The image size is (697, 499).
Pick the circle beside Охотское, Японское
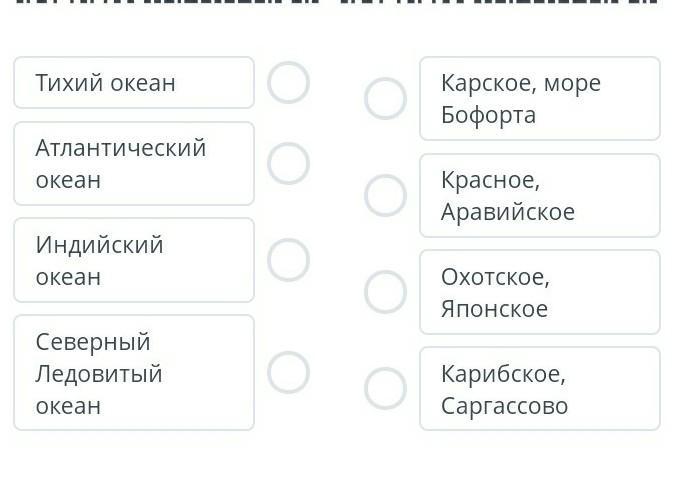coord(385,292)
